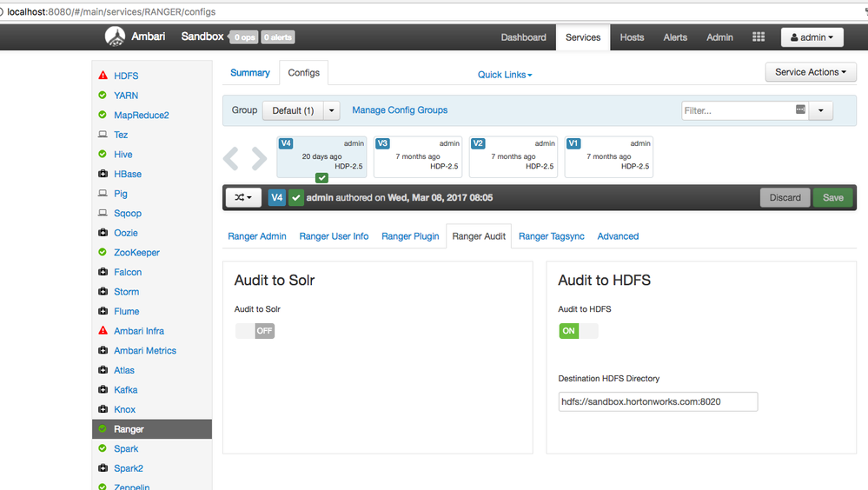Click the Oozie maintenance icon
868x490 pixels.
[x=103, y=233]
